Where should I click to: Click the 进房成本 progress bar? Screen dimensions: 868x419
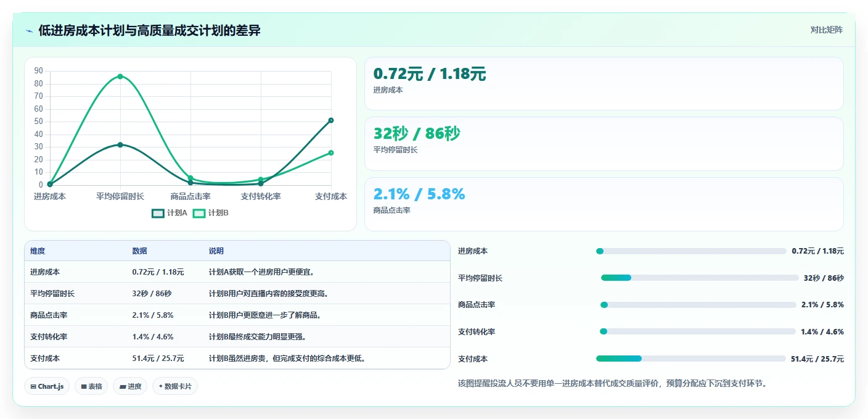pyautogui.click(x=691, y=251)
